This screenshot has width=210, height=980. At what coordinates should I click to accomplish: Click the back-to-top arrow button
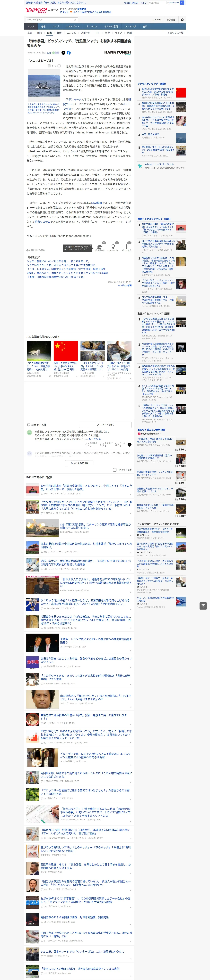pyautogui.click(x=203, y=606)
